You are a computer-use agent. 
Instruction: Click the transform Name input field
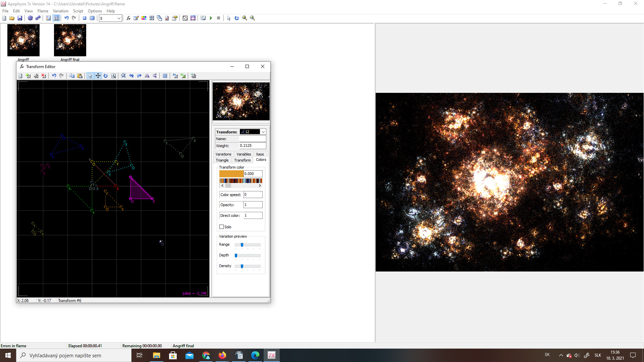pos(252,139)
